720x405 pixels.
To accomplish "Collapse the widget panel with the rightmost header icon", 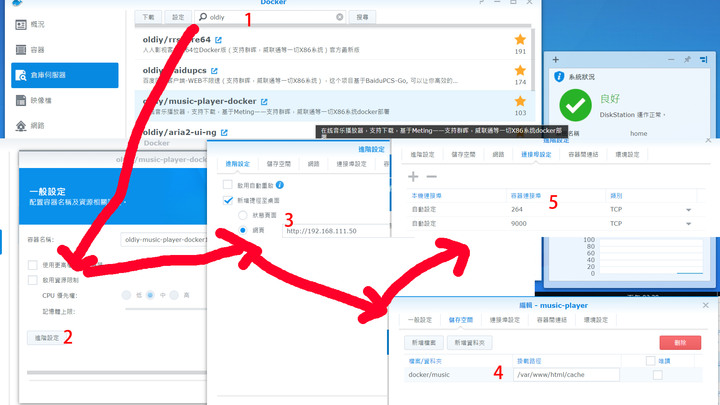I will (703, 60).
